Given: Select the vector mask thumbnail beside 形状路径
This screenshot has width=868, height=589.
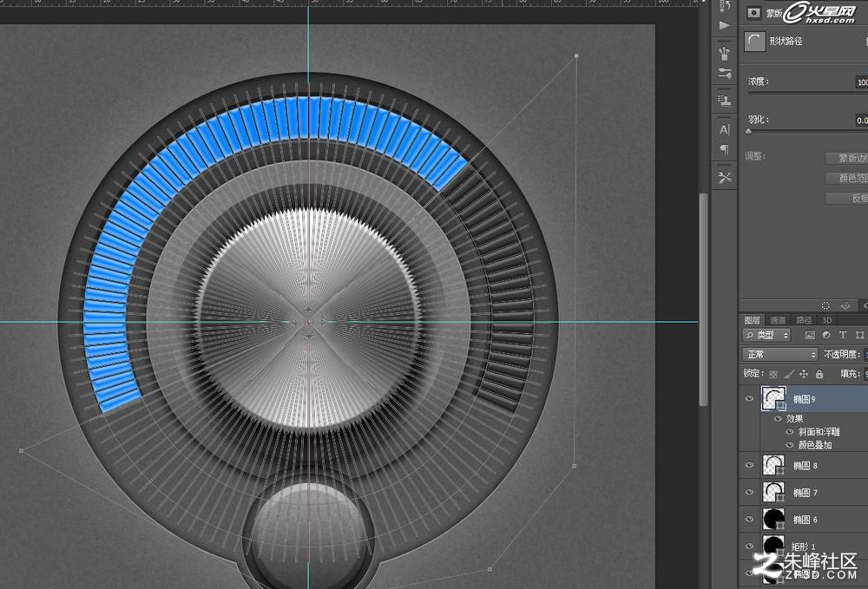Looking at the screenshot, I should coord(754,42).
